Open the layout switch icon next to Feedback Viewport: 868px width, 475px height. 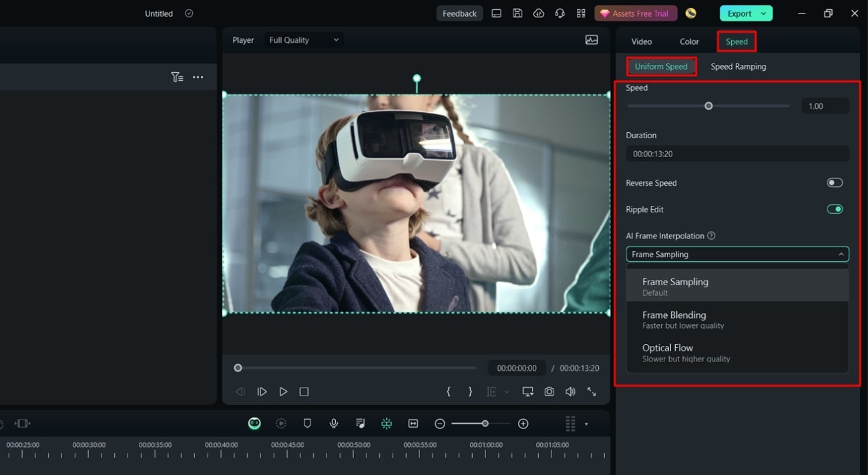point(496,13)
